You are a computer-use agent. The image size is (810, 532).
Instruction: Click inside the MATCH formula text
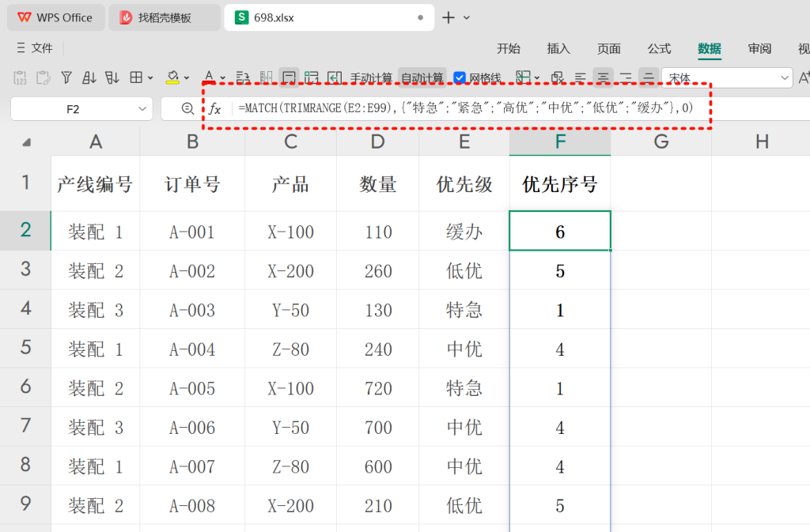(465, 108)
